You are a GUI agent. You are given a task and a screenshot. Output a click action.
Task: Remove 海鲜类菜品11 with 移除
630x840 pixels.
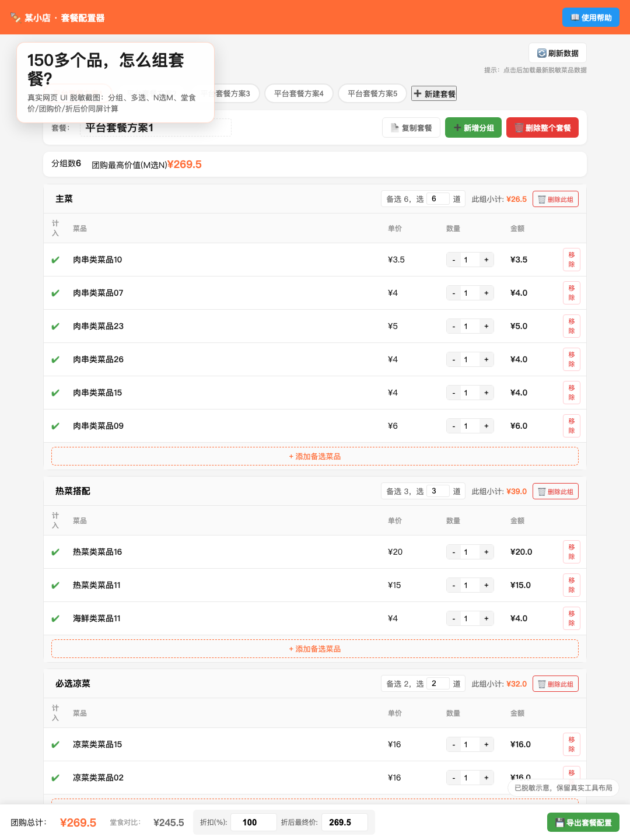572,618
